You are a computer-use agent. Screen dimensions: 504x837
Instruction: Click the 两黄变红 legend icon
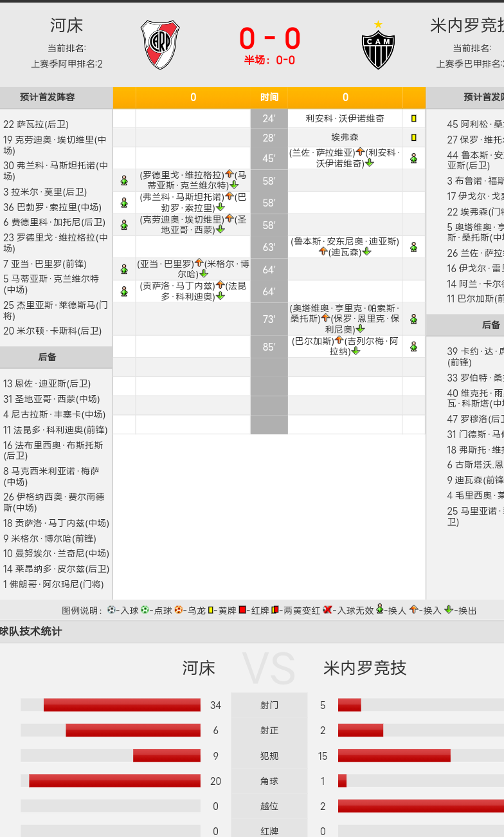[274, 610]
